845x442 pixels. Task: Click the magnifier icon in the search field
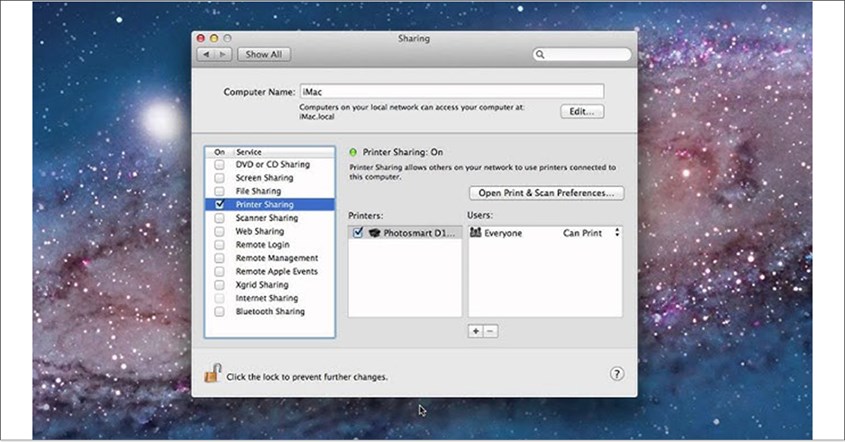(x=540, y=54)
